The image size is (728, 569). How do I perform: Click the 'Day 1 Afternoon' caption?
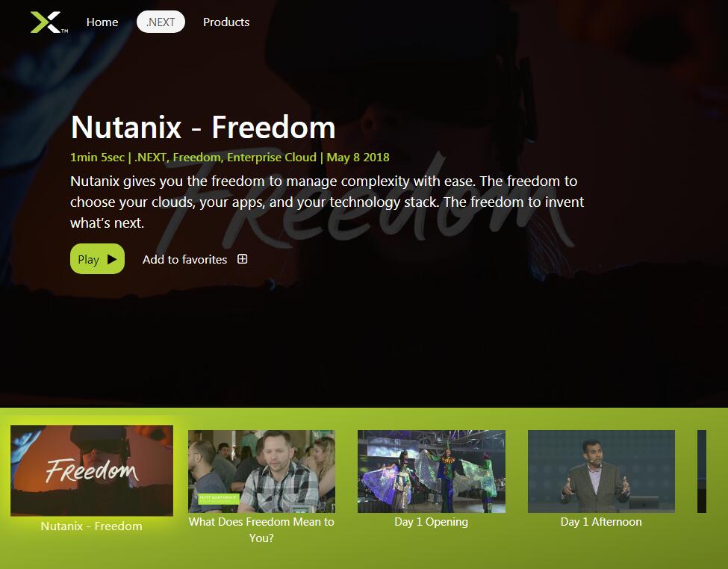point(601,522)
